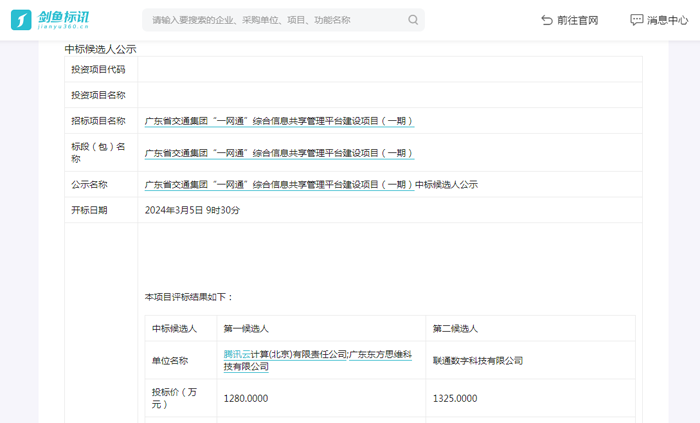
Task: Select date value 2024年3月5日 9时30分
Action: point(192,210)
